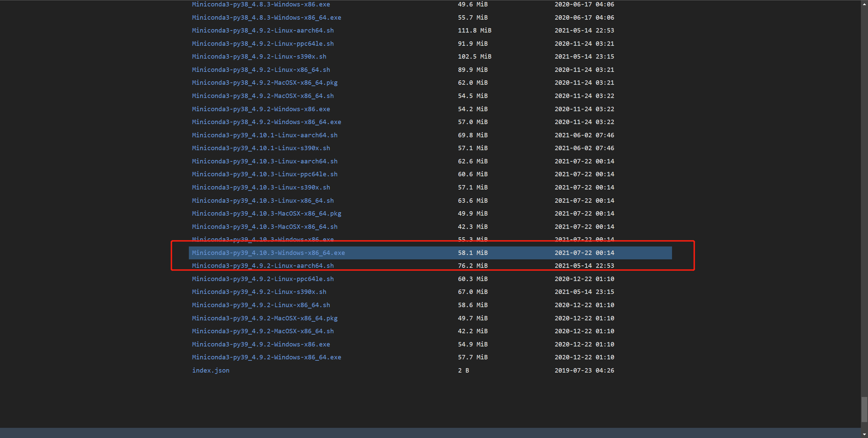
Task: Open Miniconda3-py39_4.10.3-Linux-ppc64le.sh link
Action: [x=264, y=174]
